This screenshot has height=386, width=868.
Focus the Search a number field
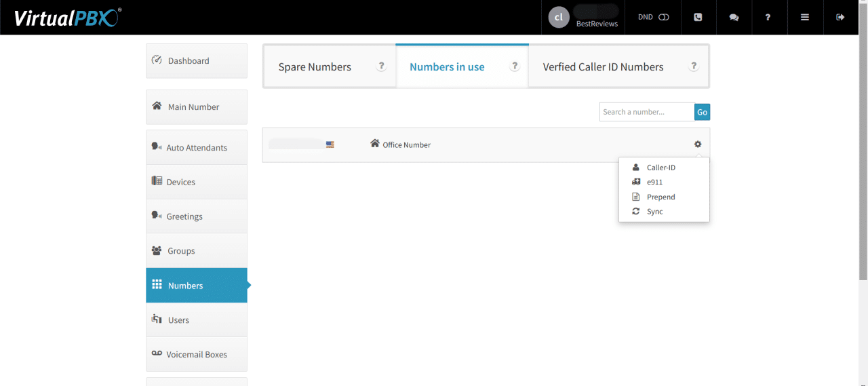pyautogui.click(x=647, y=112)
